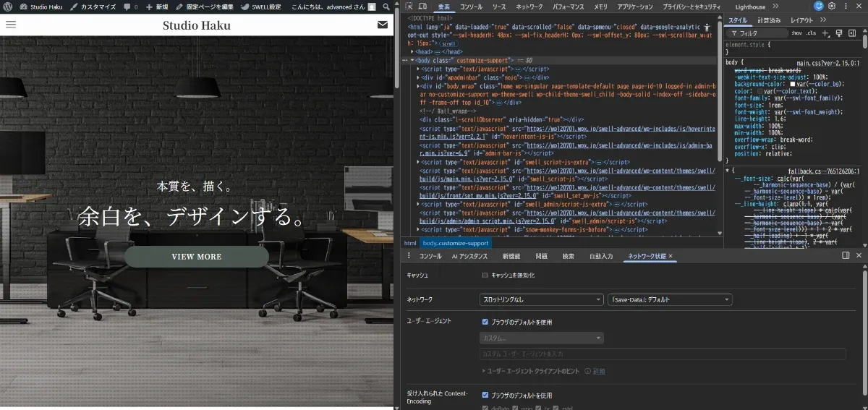Click the Studio Haku site title logo
The height and width of the screenshot is (410, 868).
coord(197,25)
